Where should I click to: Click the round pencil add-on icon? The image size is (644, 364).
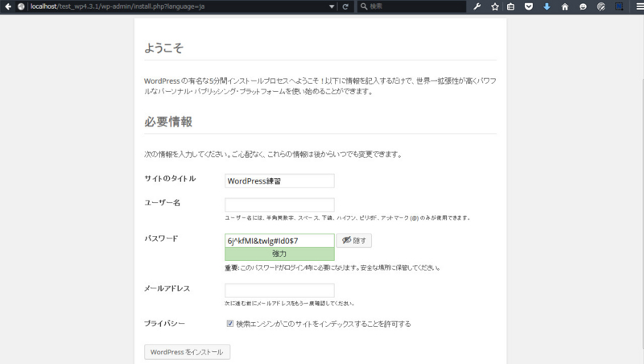(601, 6)
